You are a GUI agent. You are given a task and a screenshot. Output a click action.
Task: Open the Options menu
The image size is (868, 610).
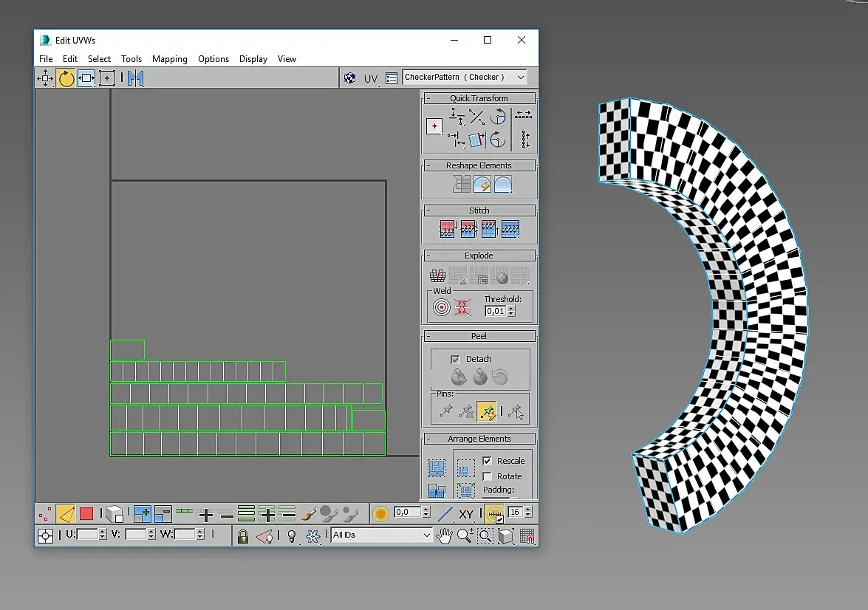coord(213,58)
